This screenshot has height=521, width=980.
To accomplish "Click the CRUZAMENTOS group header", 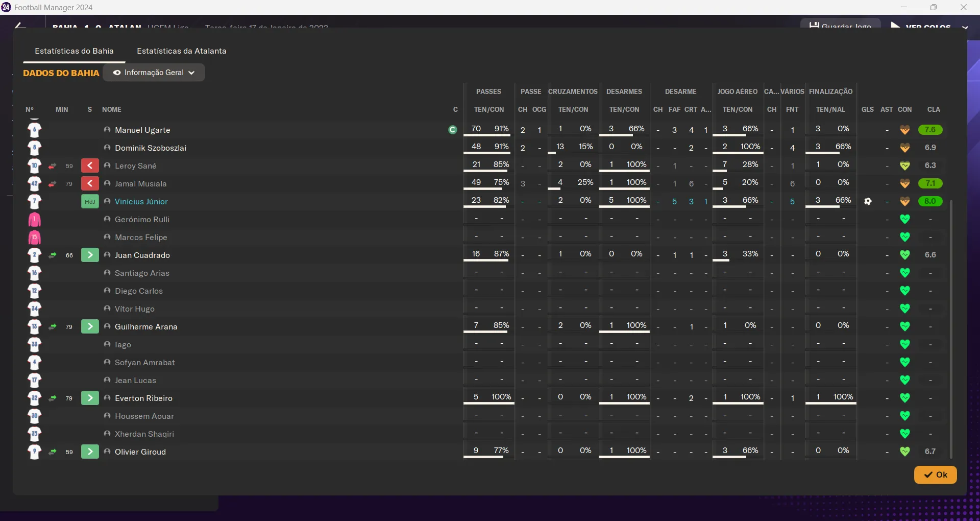I will [573, 91].
